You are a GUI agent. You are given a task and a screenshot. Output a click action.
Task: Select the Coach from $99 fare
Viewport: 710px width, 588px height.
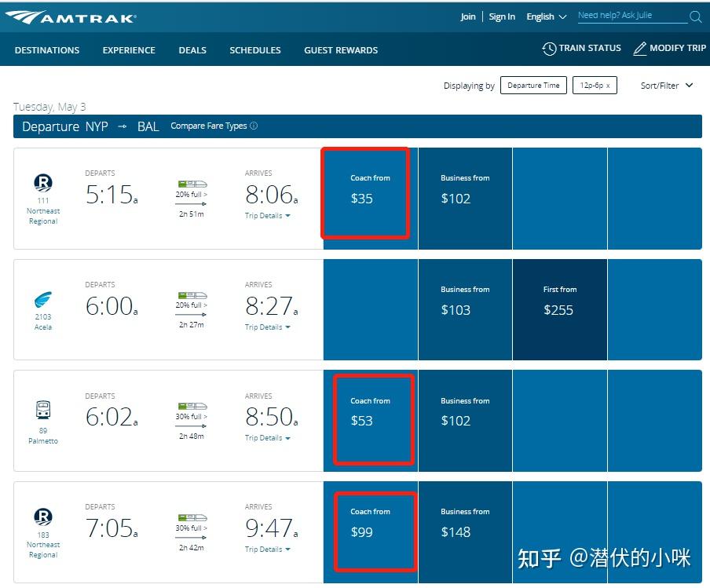click(x=371, y=532)
